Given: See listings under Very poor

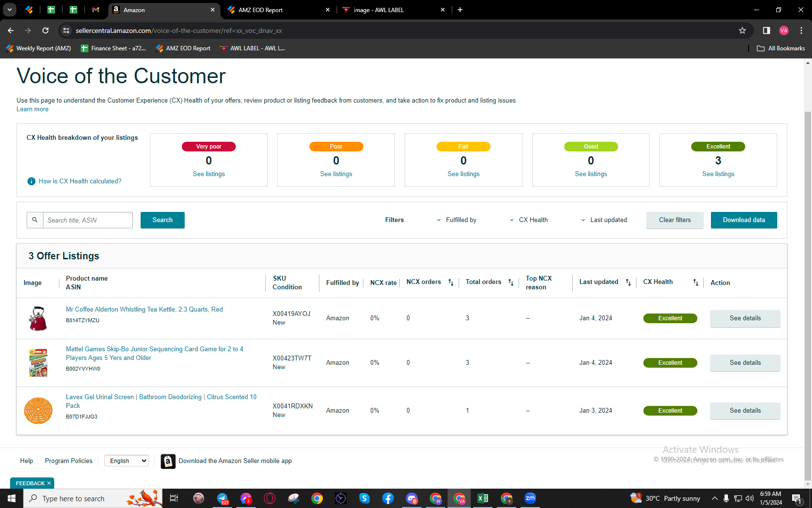Looking at the screenshot, I should click(209, 174).
